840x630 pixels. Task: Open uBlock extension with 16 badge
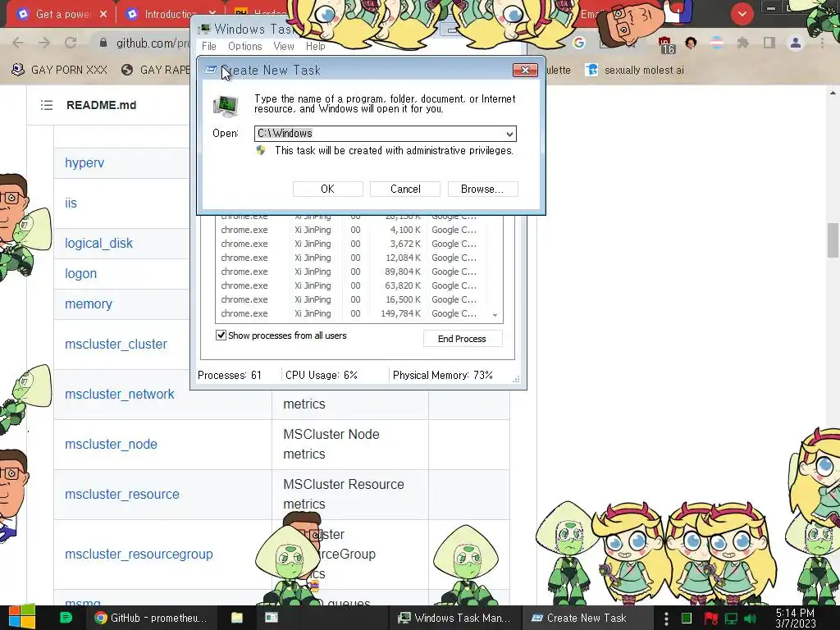tap(665, 44)
